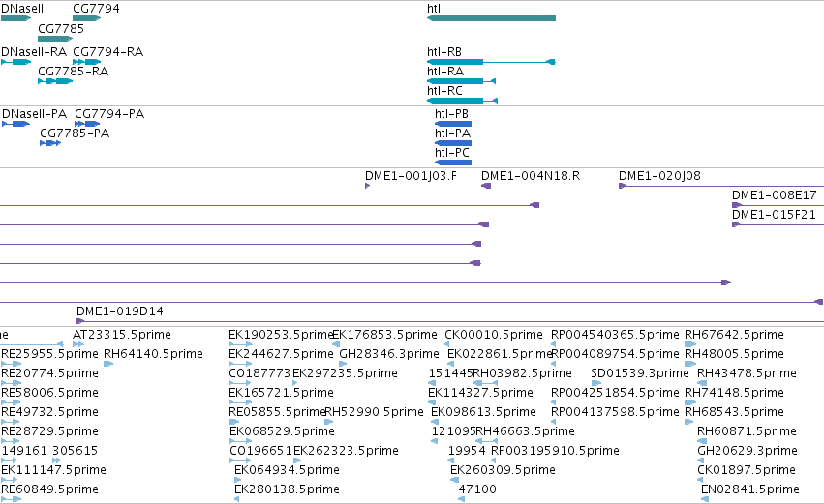Select RE49732.5prime EST
Screen dimensions: 824x504
10,422
